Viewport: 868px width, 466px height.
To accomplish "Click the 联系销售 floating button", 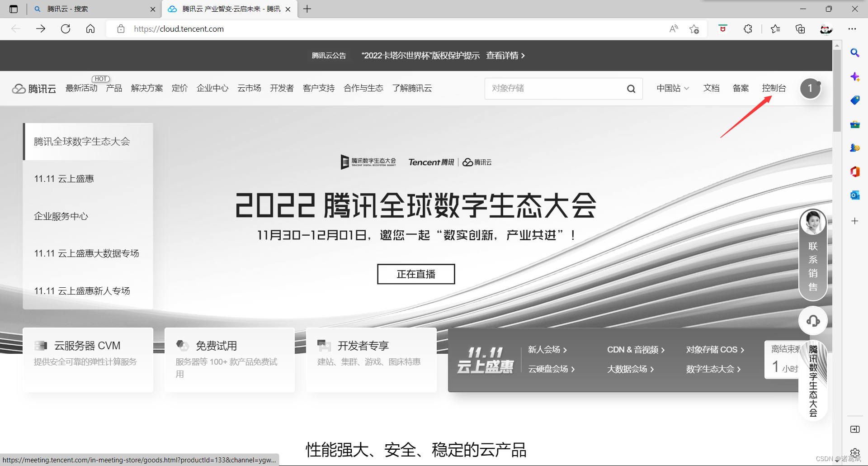I will pyautogui.click(x=813, y=255).
